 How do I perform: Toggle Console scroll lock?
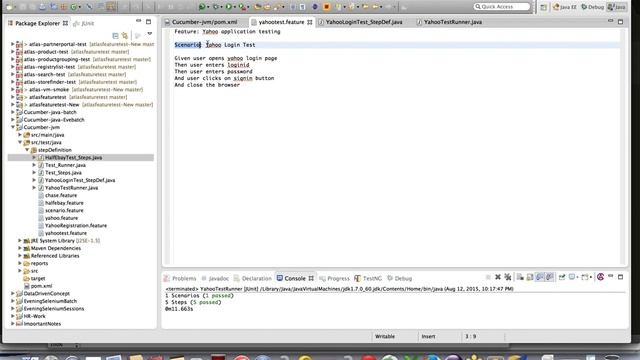(530, 277)
